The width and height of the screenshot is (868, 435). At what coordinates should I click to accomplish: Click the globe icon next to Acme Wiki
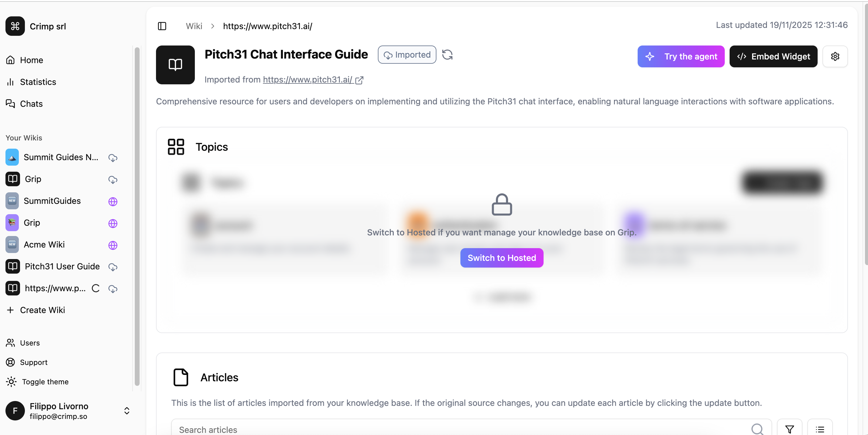[x=113, y=245]
